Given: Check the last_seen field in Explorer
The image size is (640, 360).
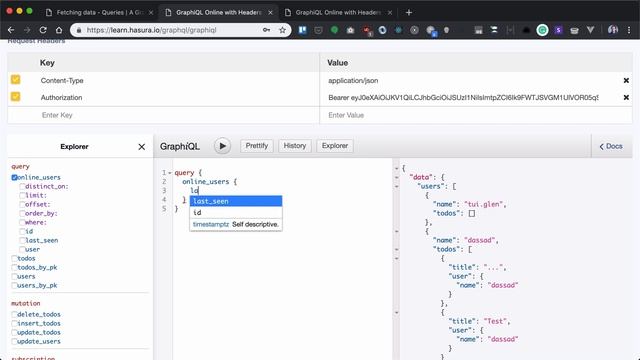Looking at the screenshot, I should coord(22,240).
